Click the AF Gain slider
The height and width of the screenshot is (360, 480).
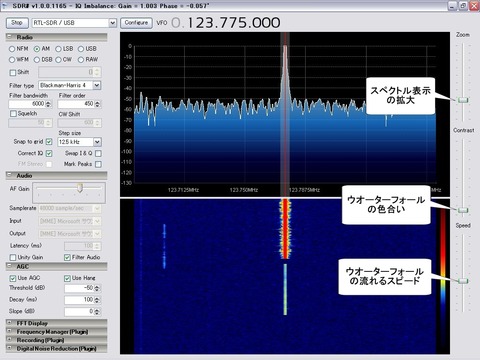point(80,188)
